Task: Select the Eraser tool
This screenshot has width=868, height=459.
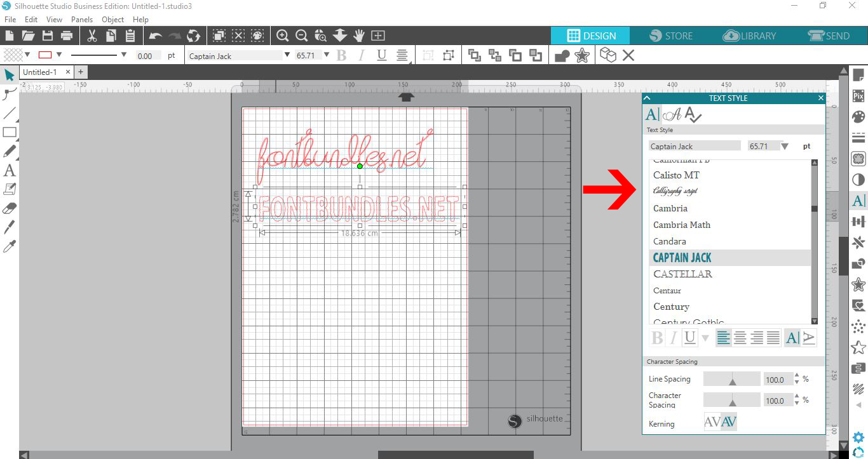Action: tap(10, 208)
